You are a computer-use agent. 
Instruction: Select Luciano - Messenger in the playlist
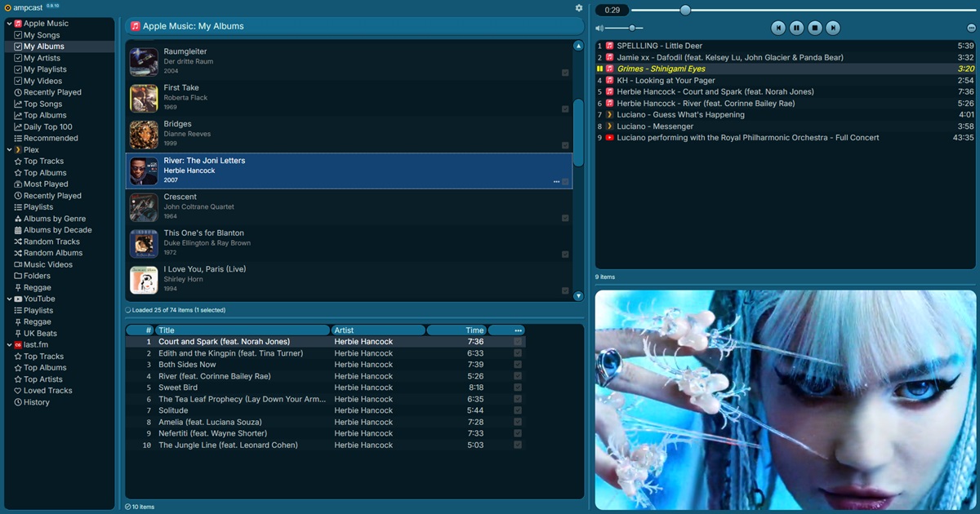(x=786, y=126)
